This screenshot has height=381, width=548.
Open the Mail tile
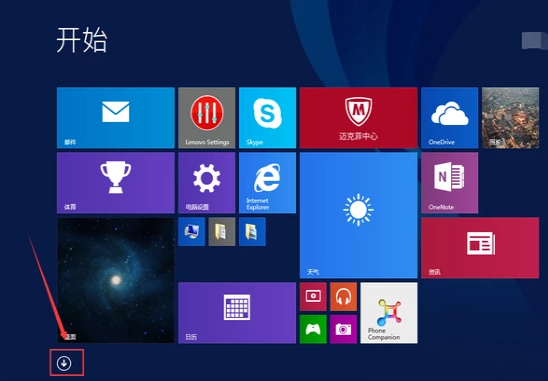tap(116, 118)
